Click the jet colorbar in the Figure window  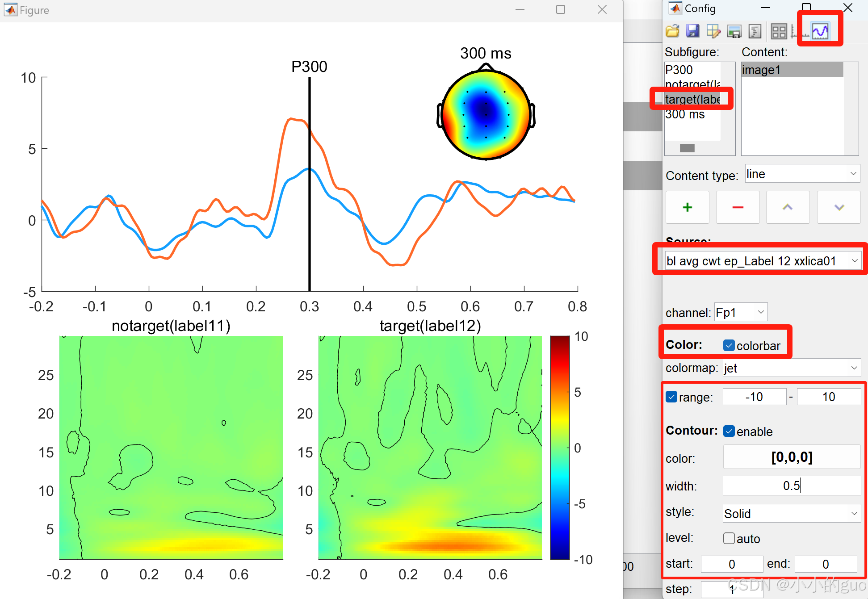click(560, 448)
